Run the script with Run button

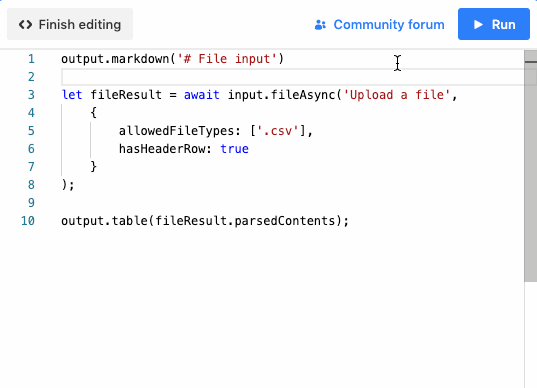(494, 24)
